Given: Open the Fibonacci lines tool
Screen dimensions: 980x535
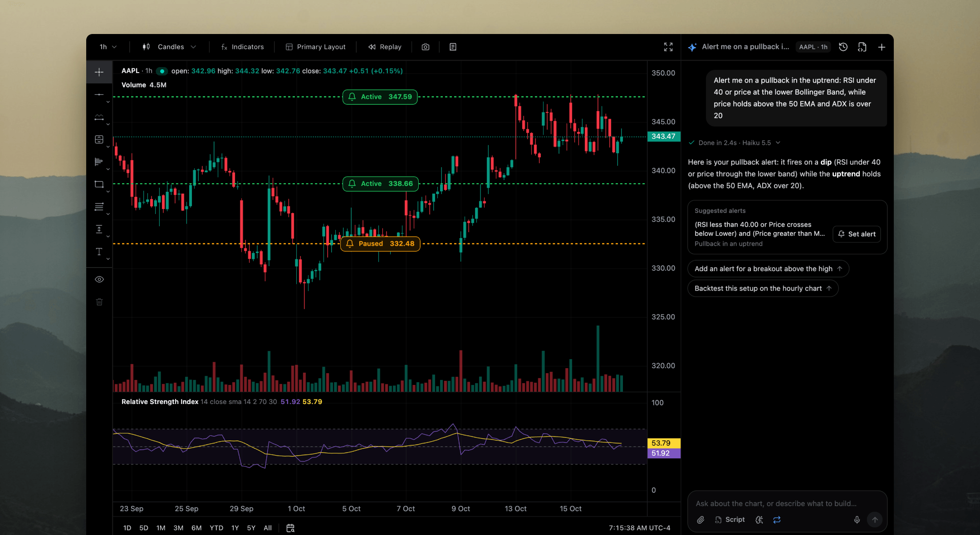Looking at the screenshot, I should (x=99, y=207).
